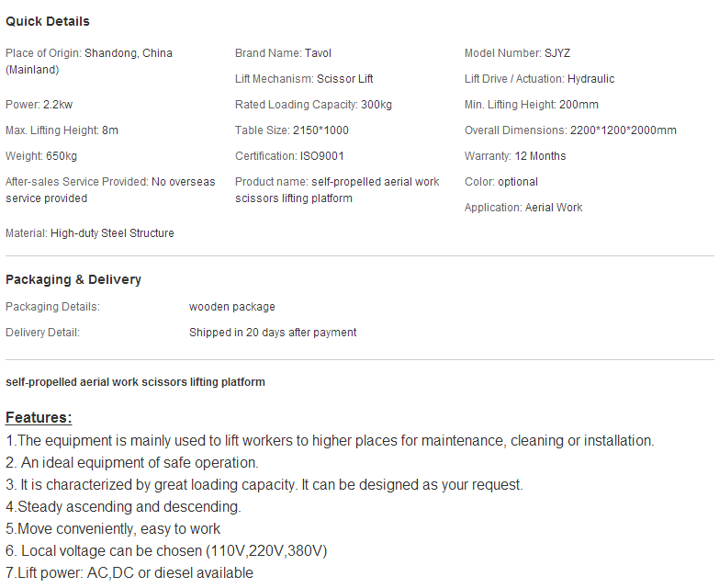Click the Power 2.2kw specification
This screenshot has height=588, width=719.
(39, 105)
